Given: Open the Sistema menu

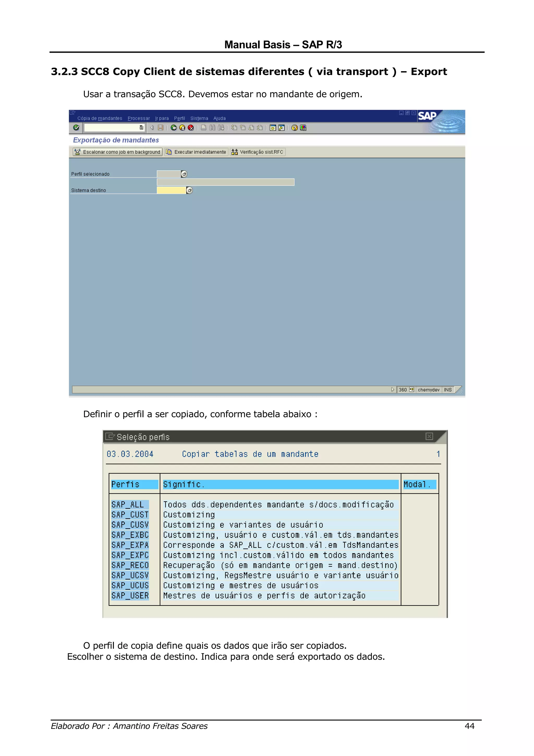Looking at the screenshot, I should click(x=199, y=118).
